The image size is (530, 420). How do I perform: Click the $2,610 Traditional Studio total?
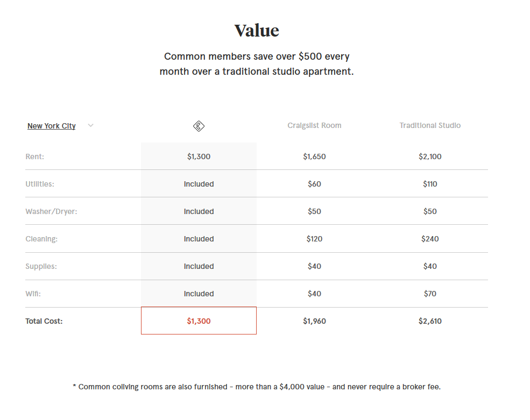pyautogui.click(x=430, y=321)
